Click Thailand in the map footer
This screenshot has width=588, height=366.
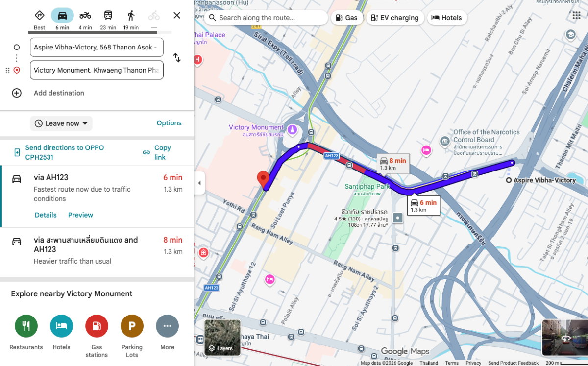point(429,363)
